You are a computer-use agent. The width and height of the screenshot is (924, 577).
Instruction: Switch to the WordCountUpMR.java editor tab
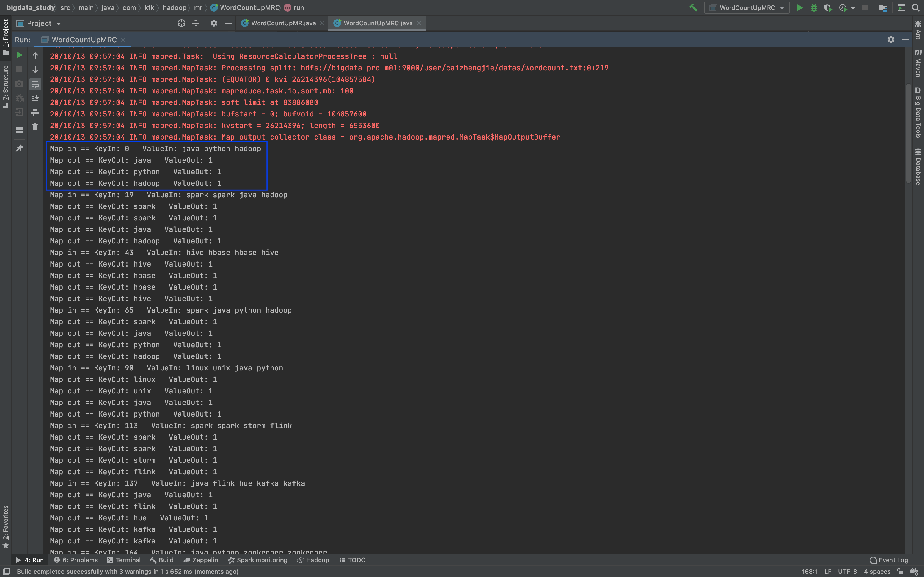tap(282, 23)
